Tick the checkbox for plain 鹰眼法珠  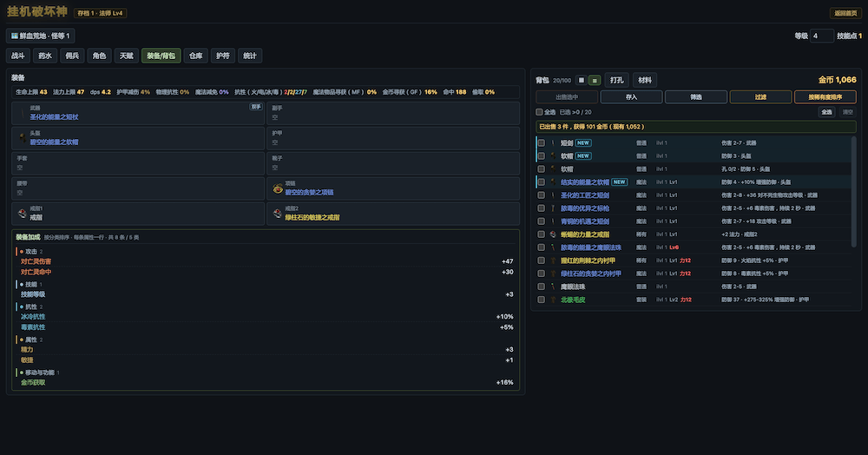542,287
